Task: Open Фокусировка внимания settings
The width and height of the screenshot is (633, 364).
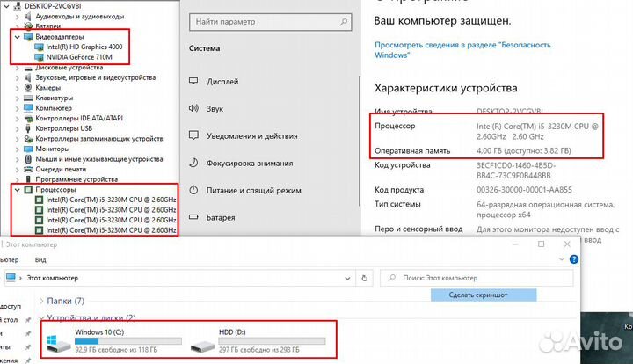Action: [x=249, y=163]
